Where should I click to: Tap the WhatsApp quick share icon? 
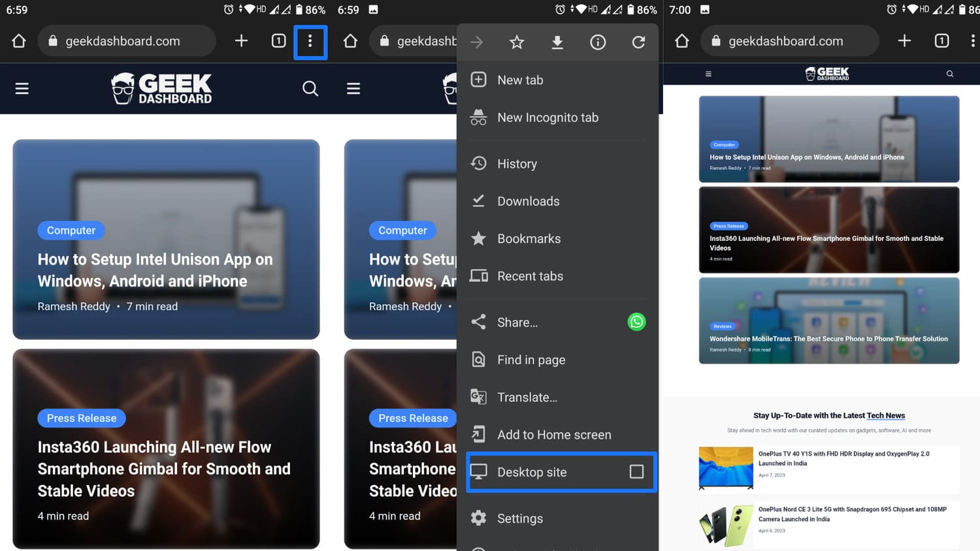coord(636,321)
